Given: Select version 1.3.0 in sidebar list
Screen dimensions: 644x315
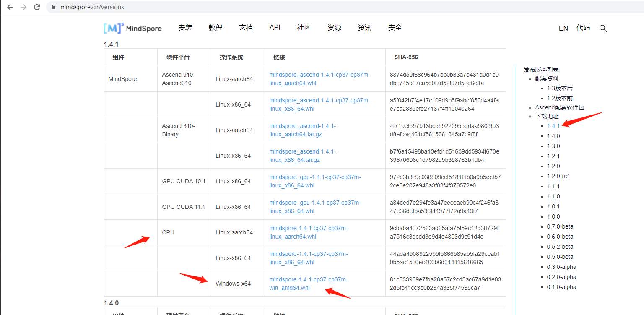Looking at the screenshot, I should (x=553, y=146).
